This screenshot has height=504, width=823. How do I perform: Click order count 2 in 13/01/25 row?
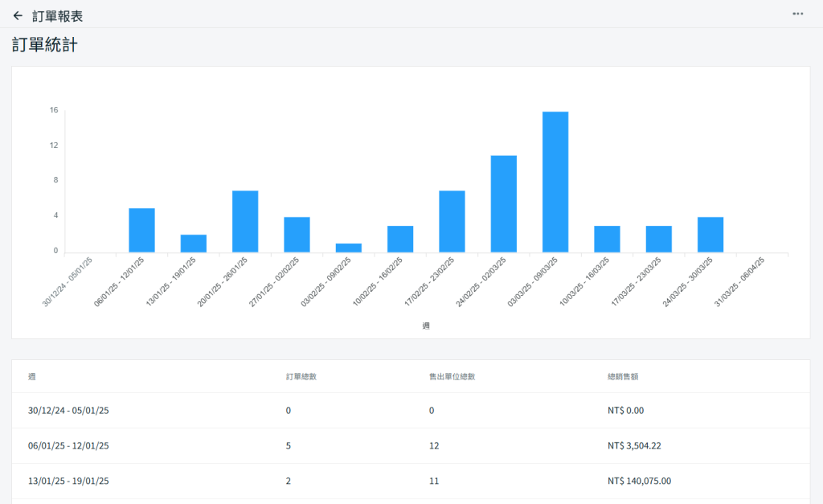pyautogui.click(x=289, y=481)
